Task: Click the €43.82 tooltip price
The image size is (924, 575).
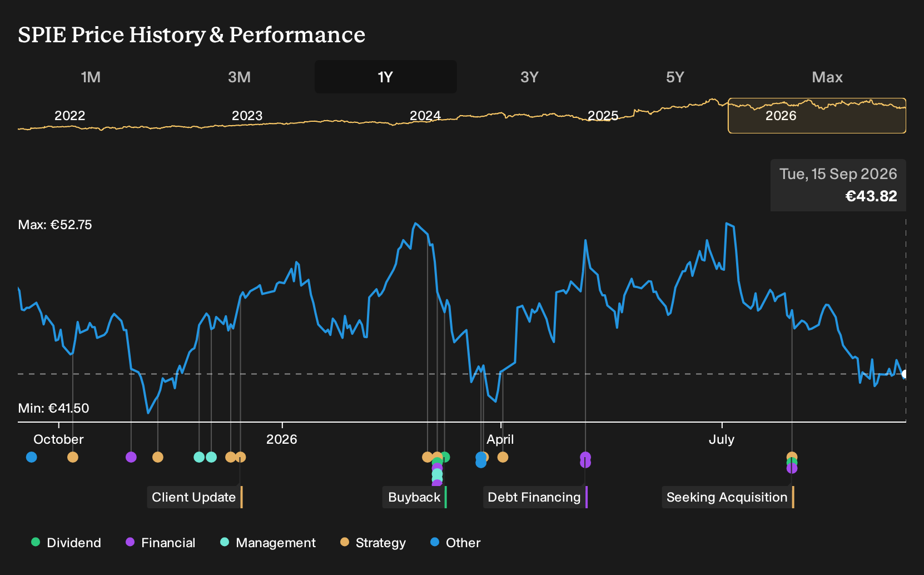Action: (871, 196)
